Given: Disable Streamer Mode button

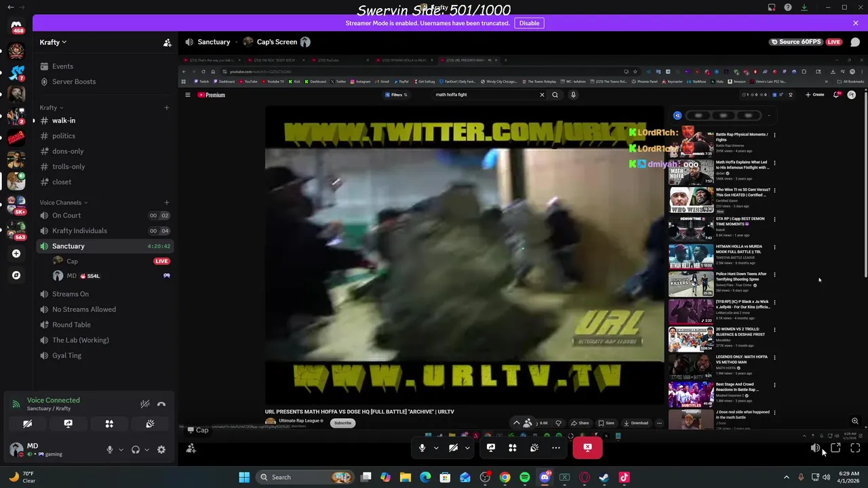Looking at the screenshot, I should (x=529, y=23).
